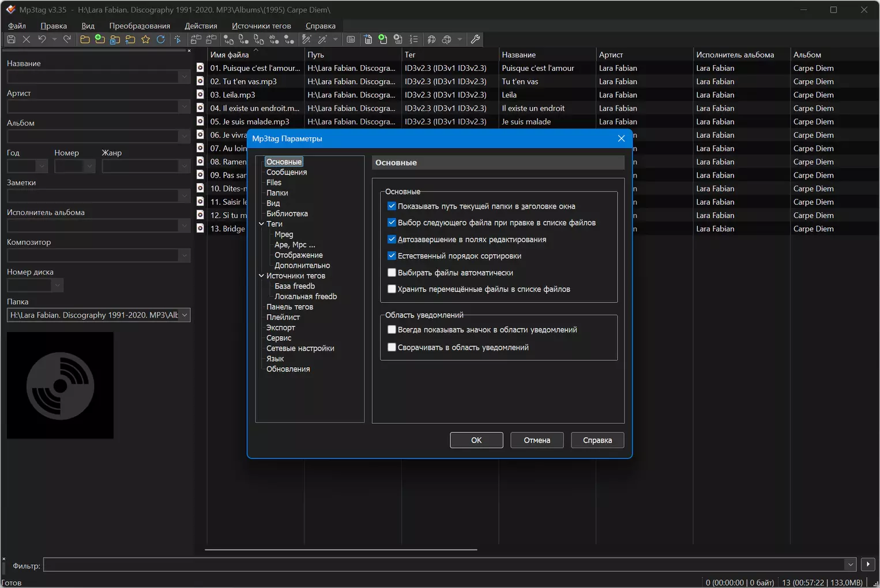Click the Actions icon left of Quick actions
Screen dimensions: 880x588
307,39
